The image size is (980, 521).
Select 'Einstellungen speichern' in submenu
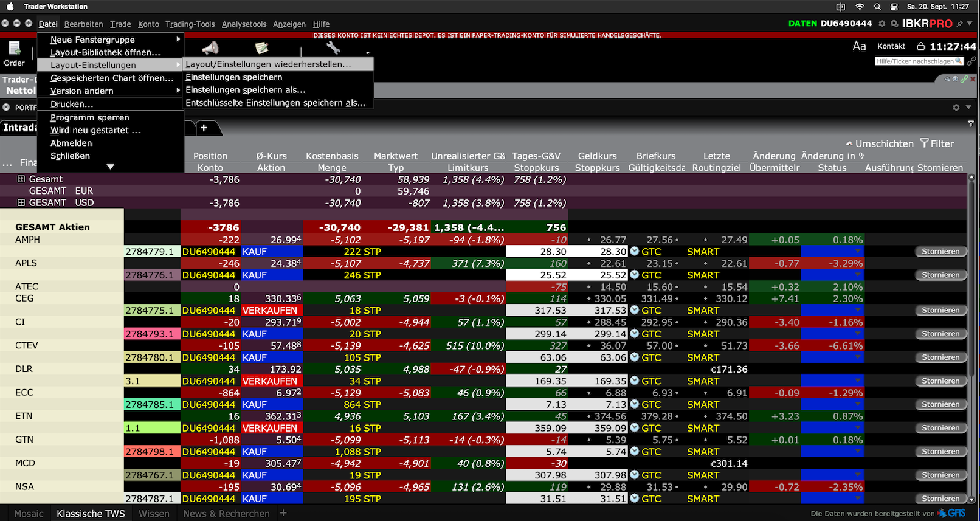234,77
